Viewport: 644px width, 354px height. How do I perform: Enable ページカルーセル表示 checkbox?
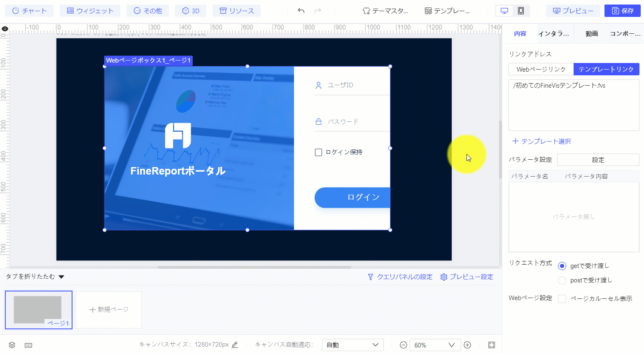(562, 299)
